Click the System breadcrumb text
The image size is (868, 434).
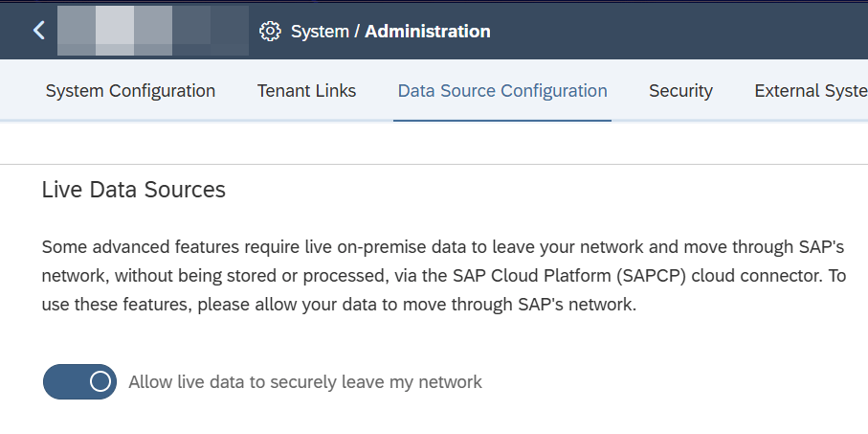click(x=320, y=32)
